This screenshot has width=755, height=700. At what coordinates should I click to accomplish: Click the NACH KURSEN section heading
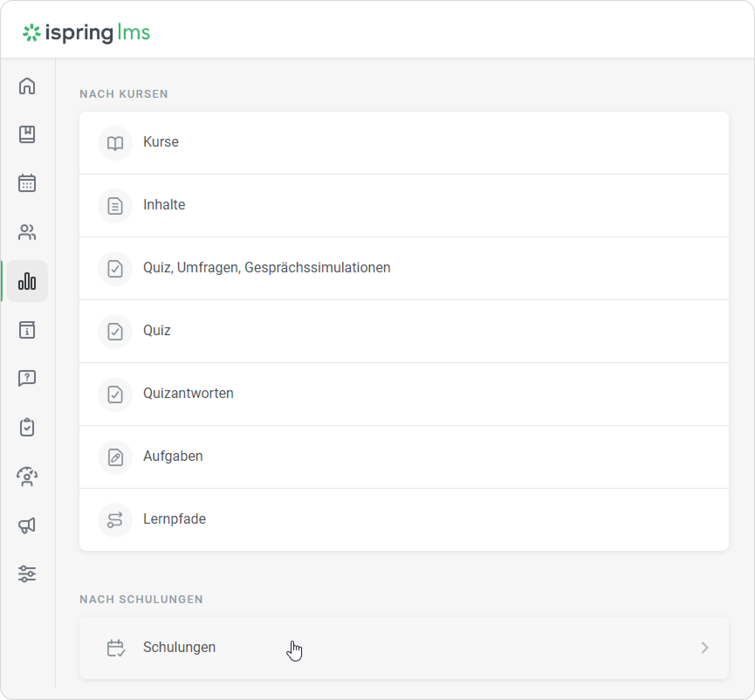point(124,94)
